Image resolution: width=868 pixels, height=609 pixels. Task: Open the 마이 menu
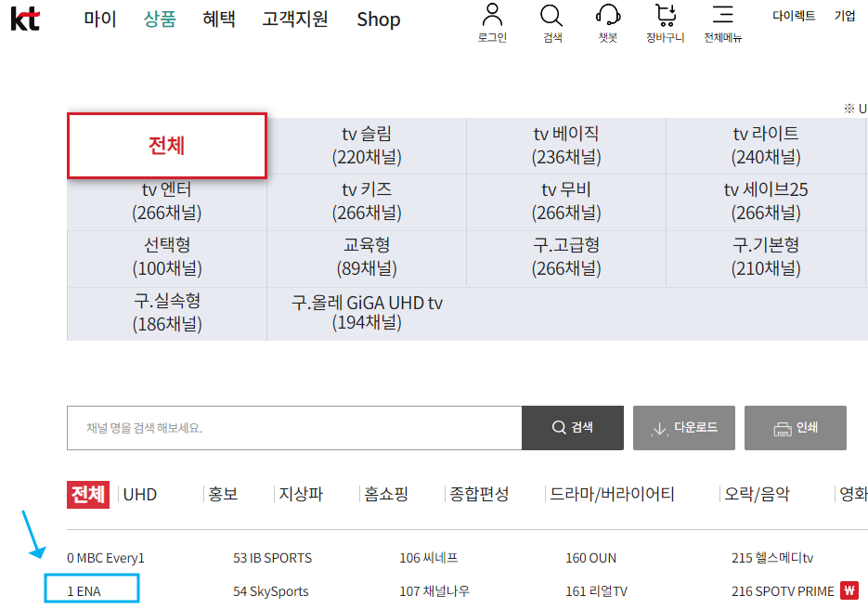[x=100, y=19]
